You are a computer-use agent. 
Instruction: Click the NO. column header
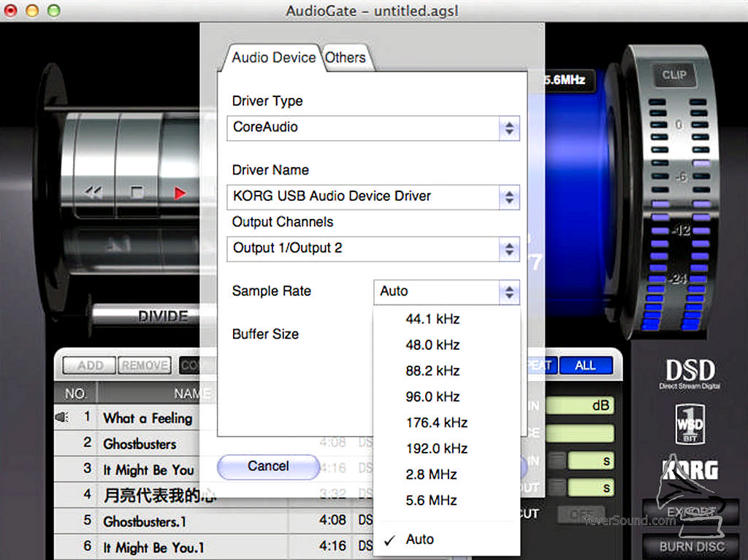[x=75, y=394]
